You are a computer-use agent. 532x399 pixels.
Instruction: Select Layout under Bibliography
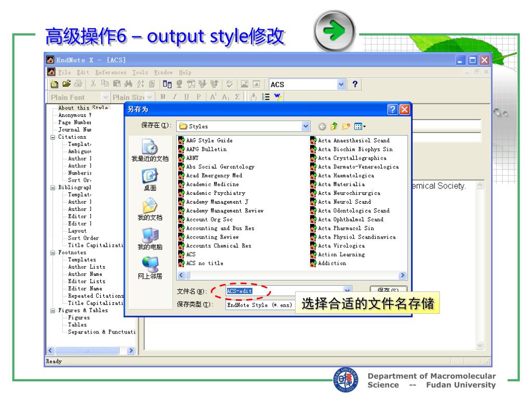[x=77, y=231]
